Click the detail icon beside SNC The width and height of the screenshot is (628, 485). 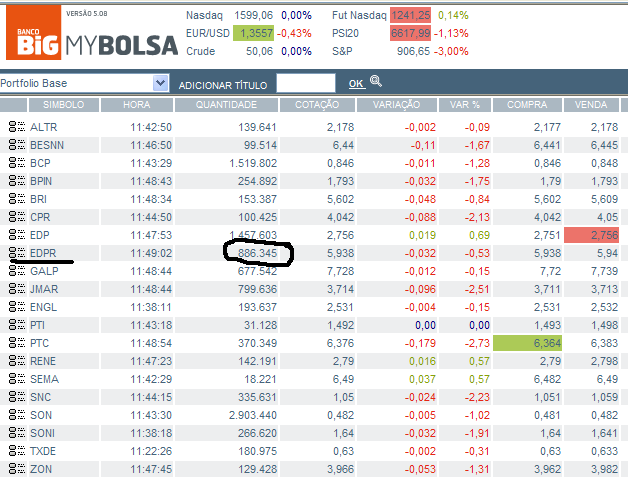17,397
